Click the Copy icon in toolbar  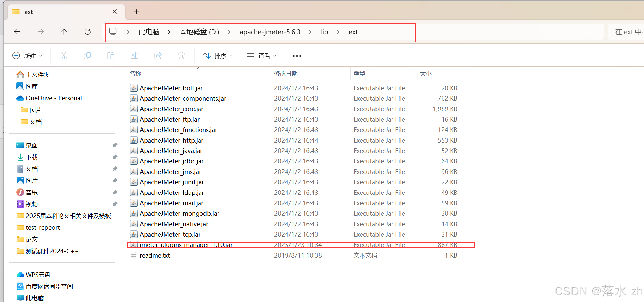(87, 56)
